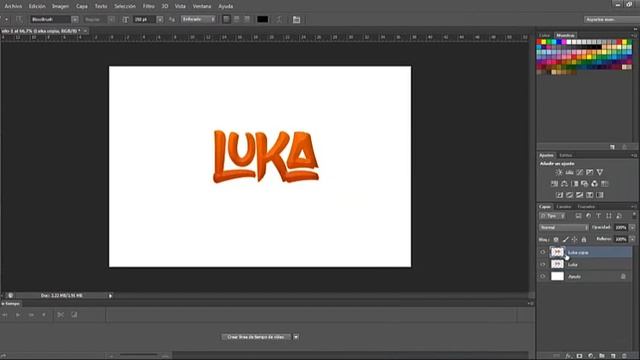Add a Vibrance adjustment layer

tap(600, 172)
